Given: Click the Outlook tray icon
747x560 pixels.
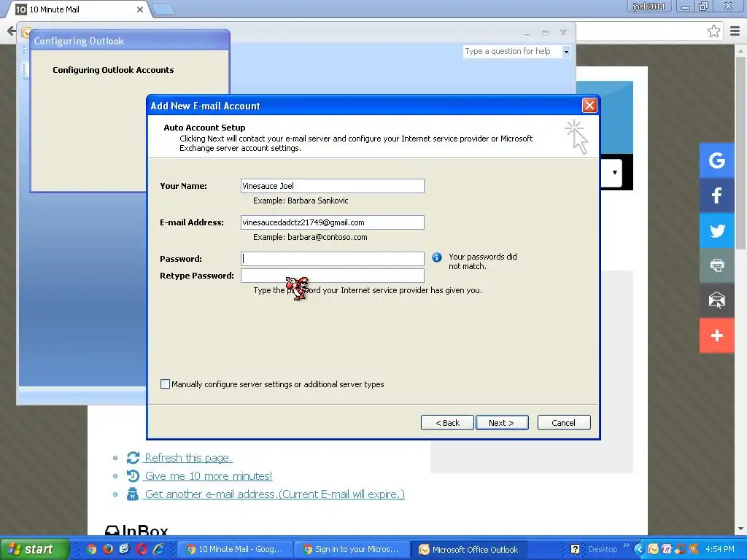Looking at the screenshot, I should [653, 550].
